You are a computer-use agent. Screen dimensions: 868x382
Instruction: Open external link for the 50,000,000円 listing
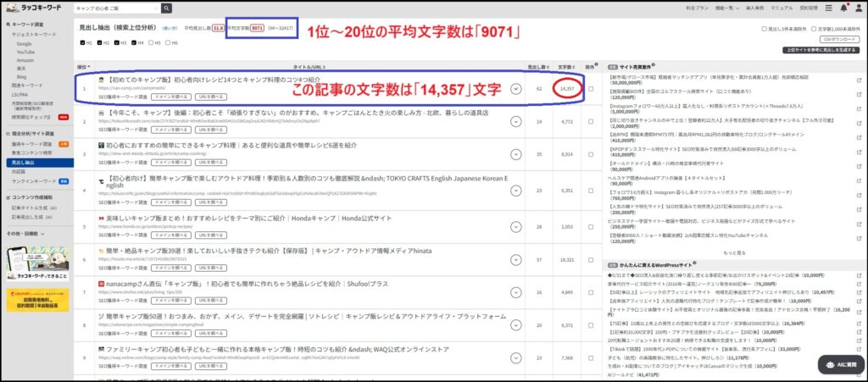859,80
